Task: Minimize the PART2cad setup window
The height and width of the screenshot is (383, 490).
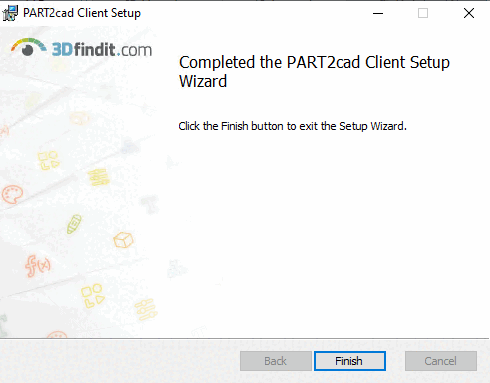Action: (x=378, y=13)
